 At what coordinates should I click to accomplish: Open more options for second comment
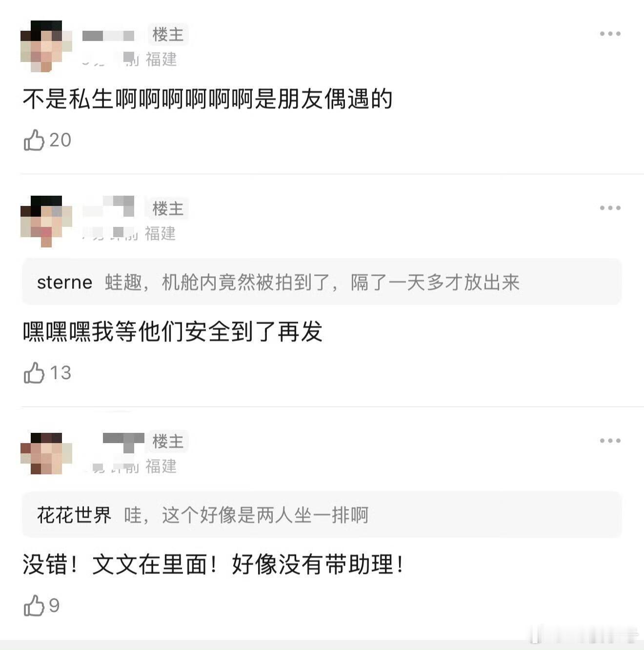click(610, 208)
